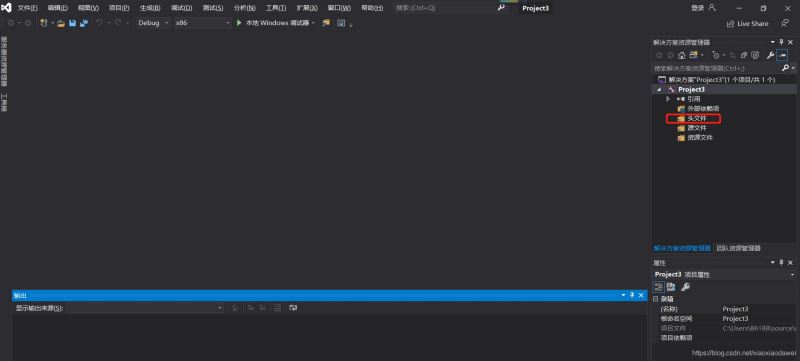The image size is (800, 361).
Task: Open the 文件(F) menu
Action: pos(28,8)
